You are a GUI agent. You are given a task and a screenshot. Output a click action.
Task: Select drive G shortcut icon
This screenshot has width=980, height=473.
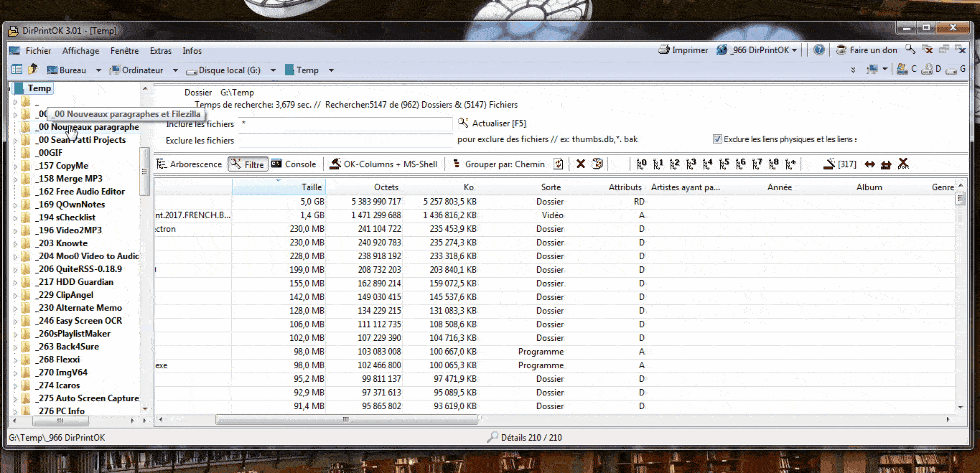pos(952,70)
